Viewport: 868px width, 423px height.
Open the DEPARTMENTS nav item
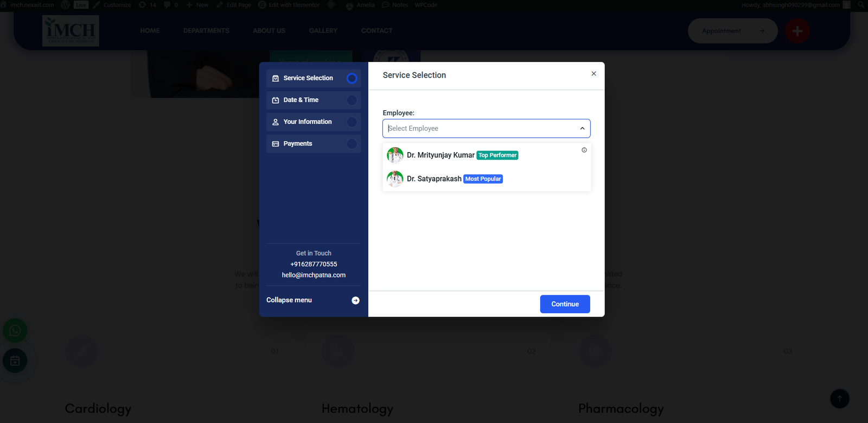206,31
